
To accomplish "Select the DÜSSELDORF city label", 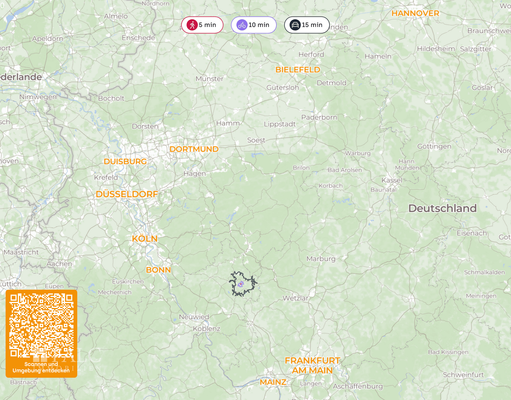I will click(127, 194).
